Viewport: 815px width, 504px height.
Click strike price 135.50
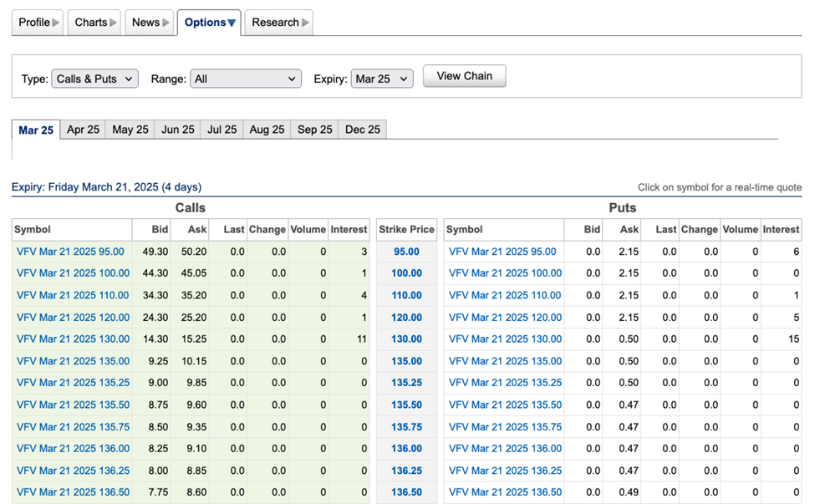pos(406,405)
